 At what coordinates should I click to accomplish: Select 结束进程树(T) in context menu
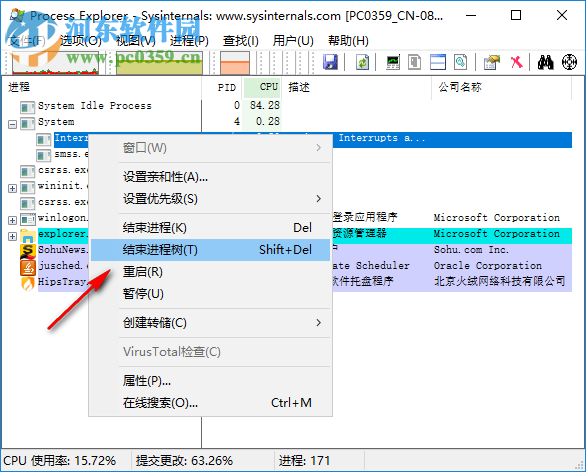pyautogui.click(x=210, y=250)
